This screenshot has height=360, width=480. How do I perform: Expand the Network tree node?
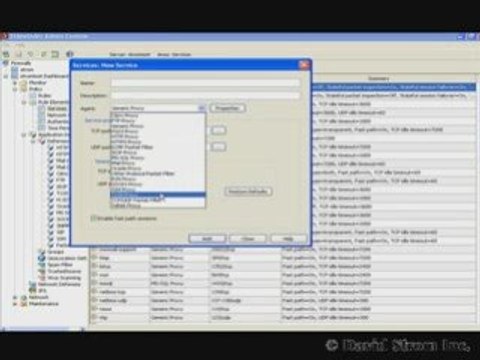pyautogui.click(x=15, y=297)
